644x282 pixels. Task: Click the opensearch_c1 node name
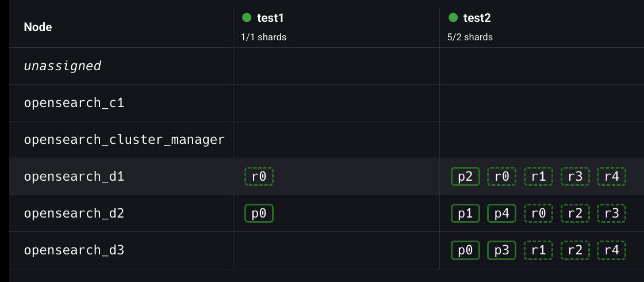[74, 103]
